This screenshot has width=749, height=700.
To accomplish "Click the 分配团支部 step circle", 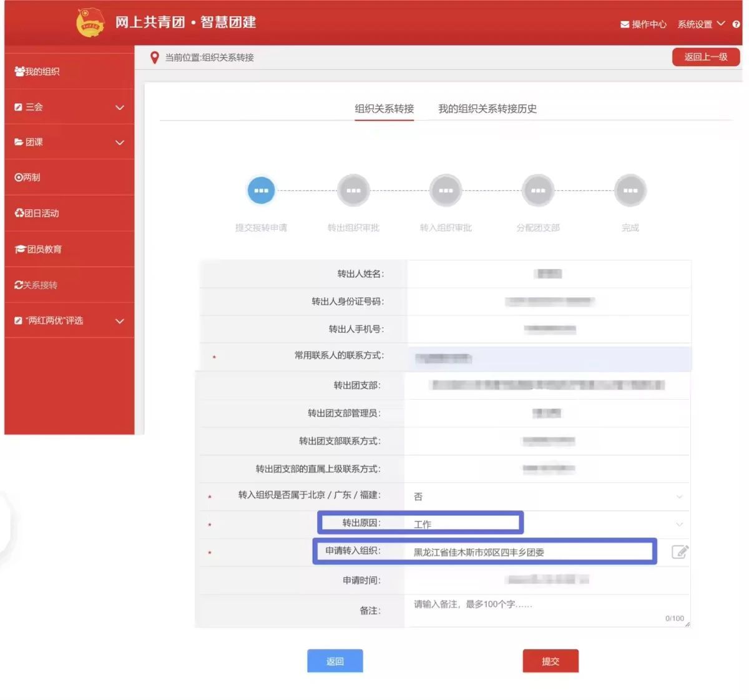I will pyautogui.click(x=538, y=190).
